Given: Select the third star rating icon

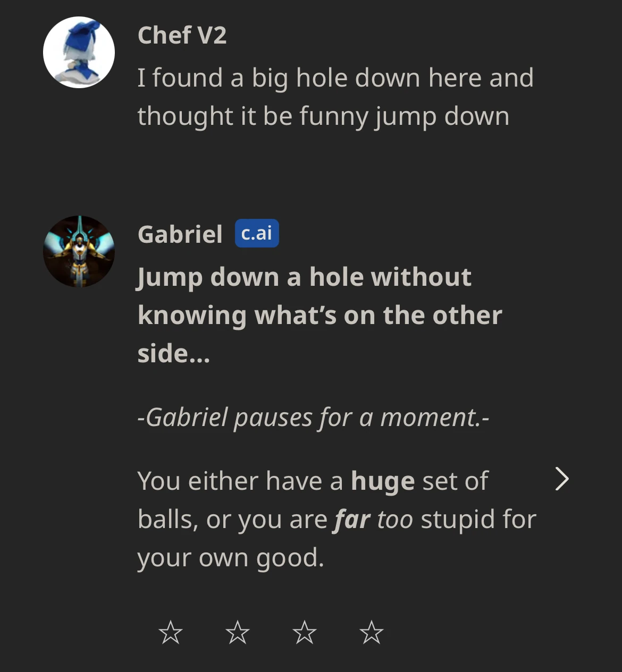Looking at the screenshot, I should click(305, 633).
